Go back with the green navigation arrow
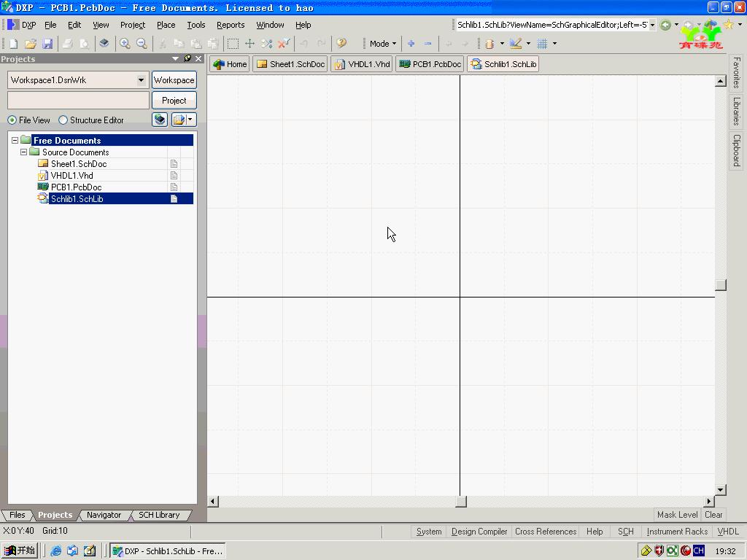Viewport: 747px width, 560px height. [665, 25]
